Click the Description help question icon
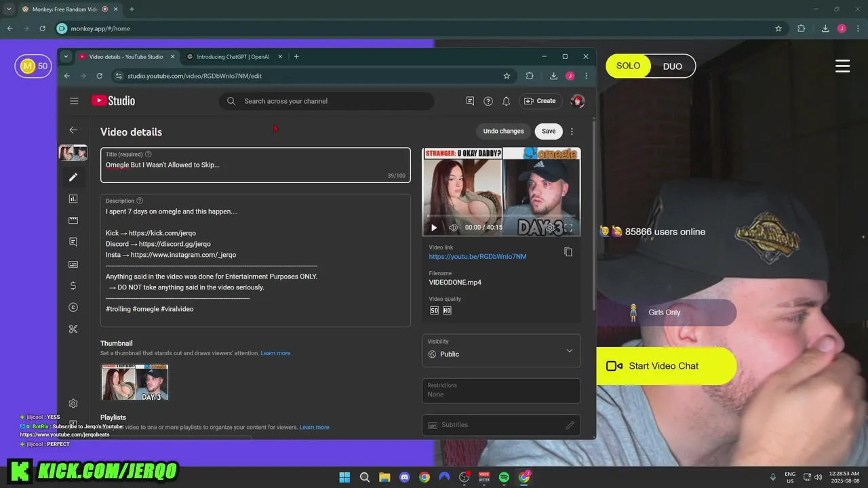 click(x=140, y=201)
